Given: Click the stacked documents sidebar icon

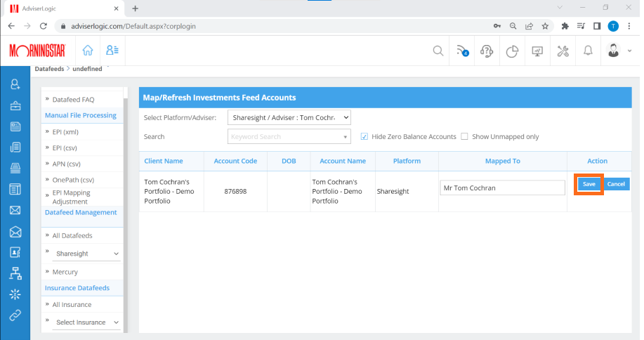Looking at the screenshot, I should click(15, 147).
